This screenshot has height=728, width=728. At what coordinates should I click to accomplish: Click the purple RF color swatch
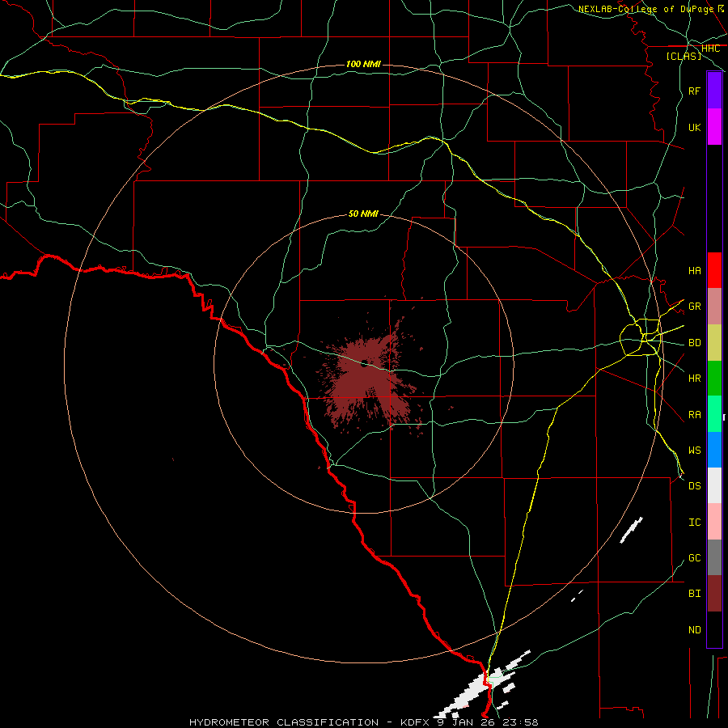[x=714, y=91]
